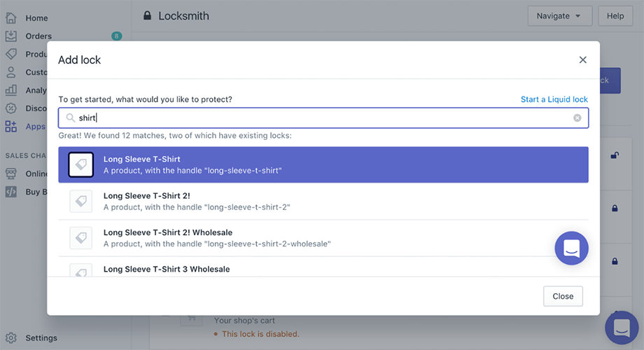This screenshot has width=644, height=350.
Task: Click the Close button in the dialog footer
Action: coord(563,296)
